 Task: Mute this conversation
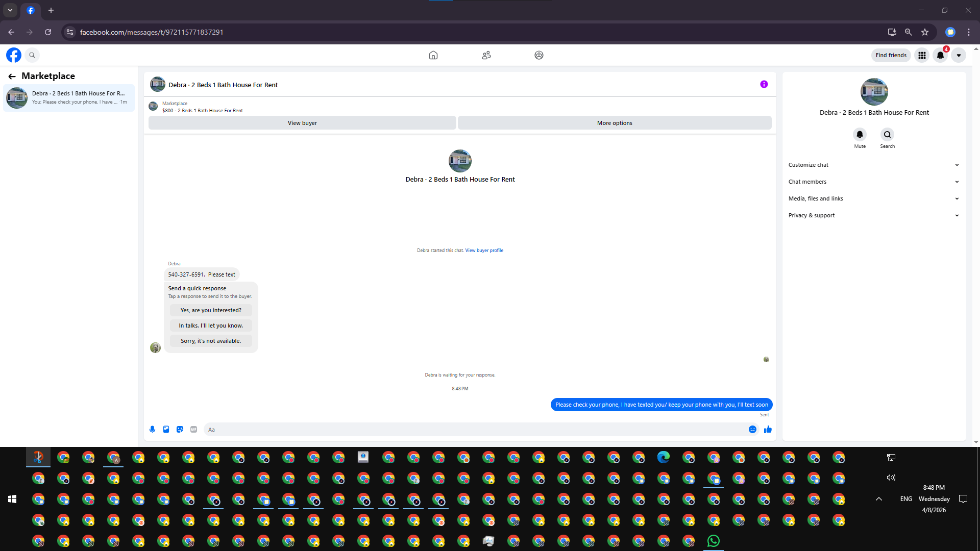(x=860, y=135)
